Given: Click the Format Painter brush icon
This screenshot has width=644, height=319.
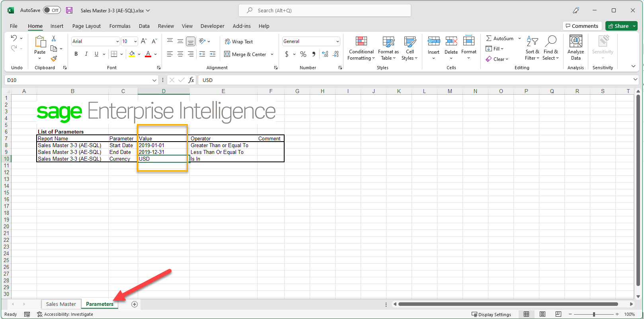Looking at the screenshot, I should [x=54, y=59].
